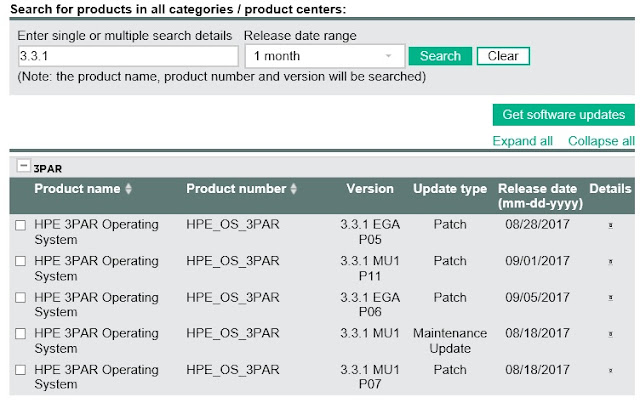Open details icon for 3.3.1 MU1 P11 row

tap(610, 261)
